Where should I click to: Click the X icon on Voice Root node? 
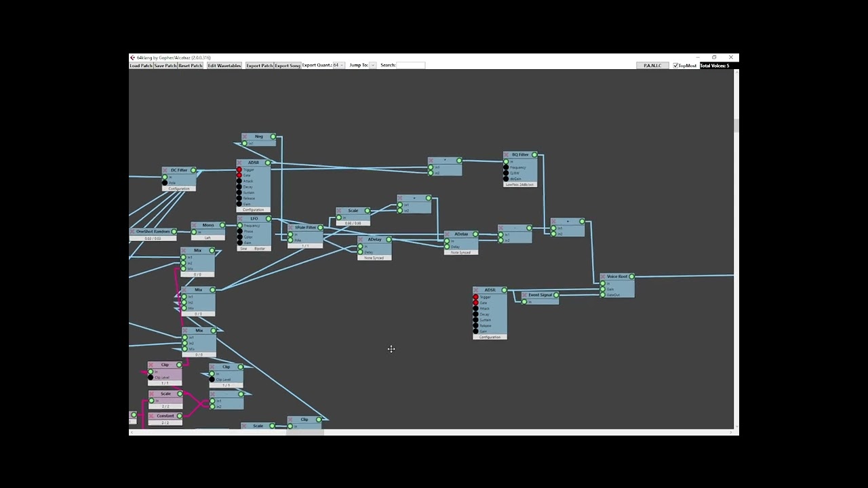604,277
